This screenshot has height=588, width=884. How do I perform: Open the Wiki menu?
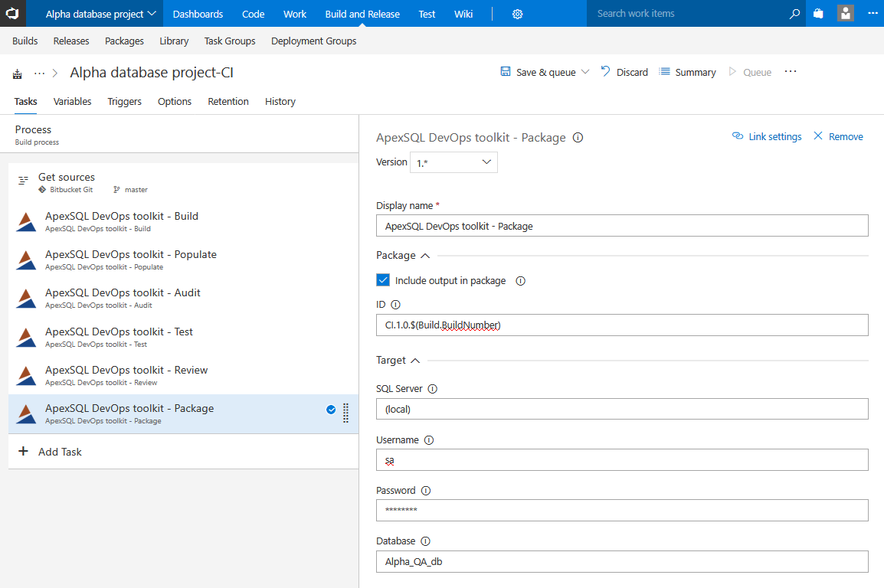(x=463, y=14)
